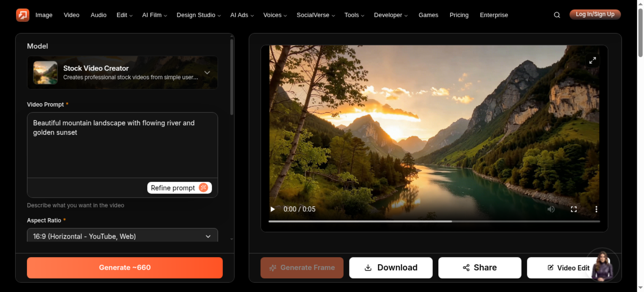Image resolution: width=644 pixels, height=292 pixels.
Task: Expand the AI Film menu
Action: [155, 15]
